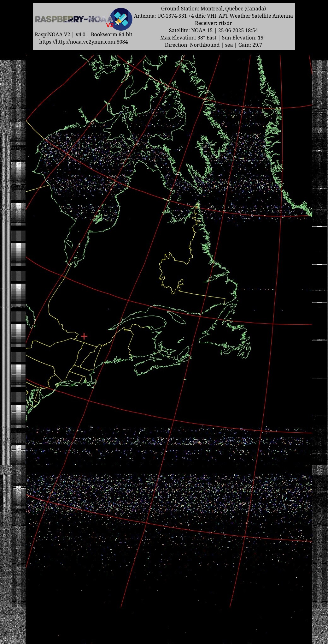The width and height of the screenshot is (328, 644).
Task: Click the red cross ground station marker
Action: coord(84,336)
